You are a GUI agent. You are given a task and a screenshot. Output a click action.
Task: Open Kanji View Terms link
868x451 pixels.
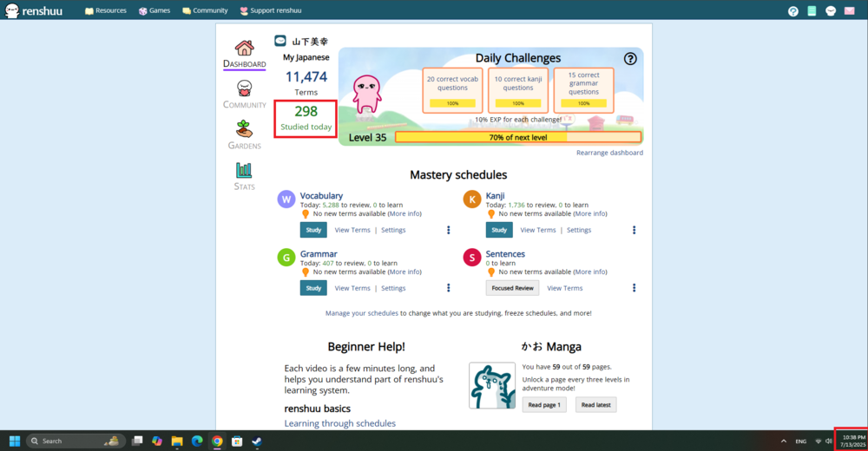pos(538,230)
